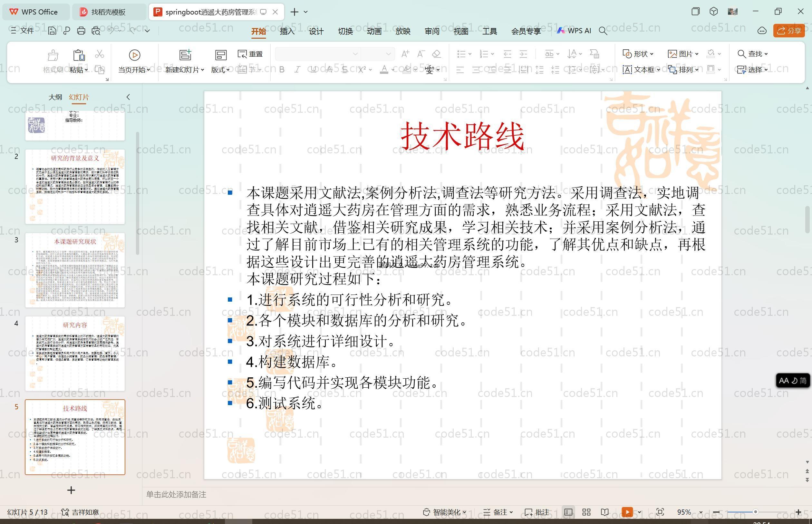812x524 pixels.
Task: Toggle text shadow S icon
Action: tap(344, 70)
